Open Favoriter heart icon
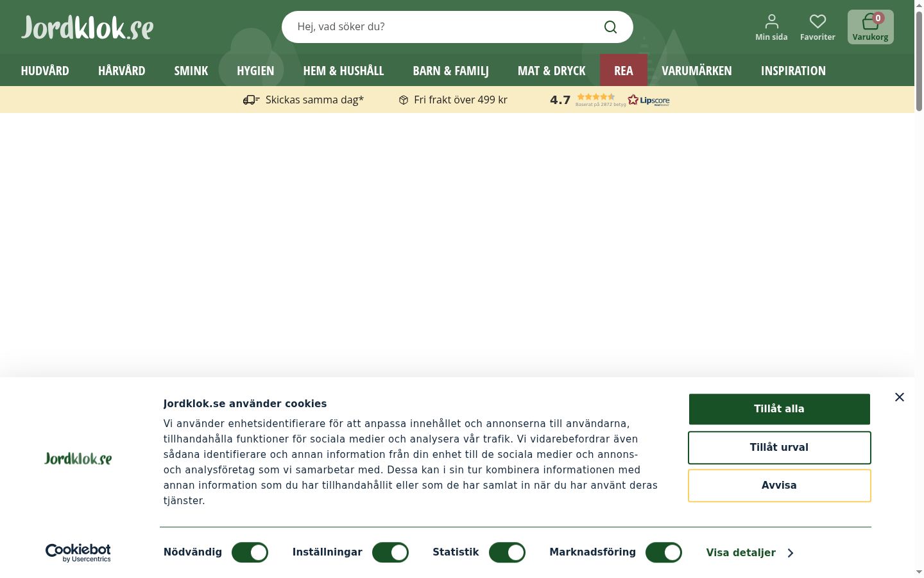This screenshot has width=924, height=578. pos(817,28)
